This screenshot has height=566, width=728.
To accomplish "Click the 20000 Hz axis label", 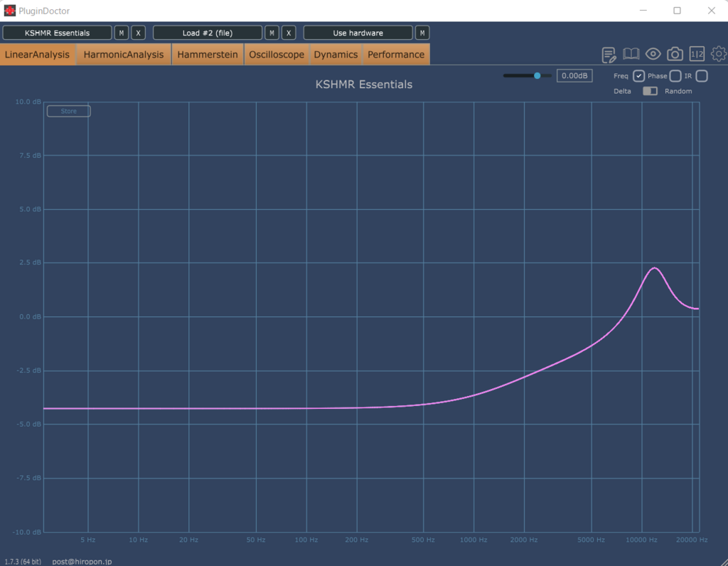I will point(692,540).
